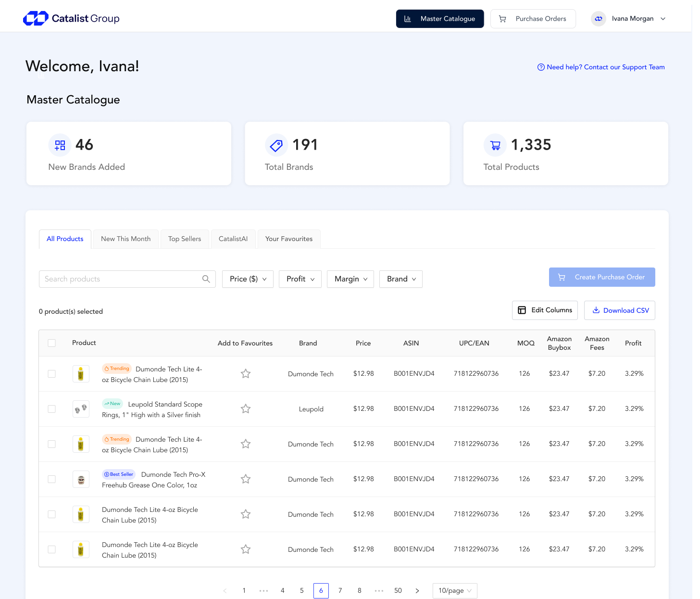Star the Leupold Standard Scope Rings product

coord(246,408)
